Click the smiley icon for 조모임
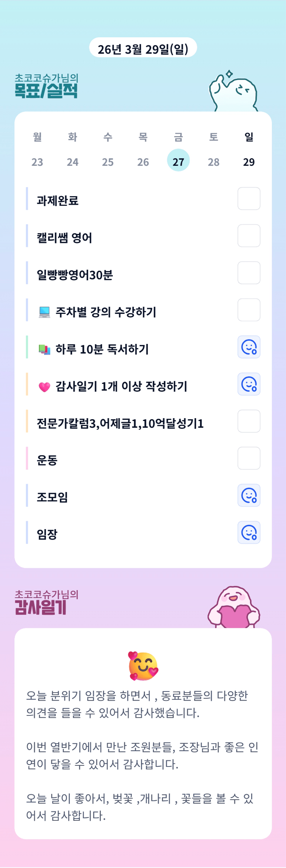Screen dimensions: 286x868 pos(249,495)
